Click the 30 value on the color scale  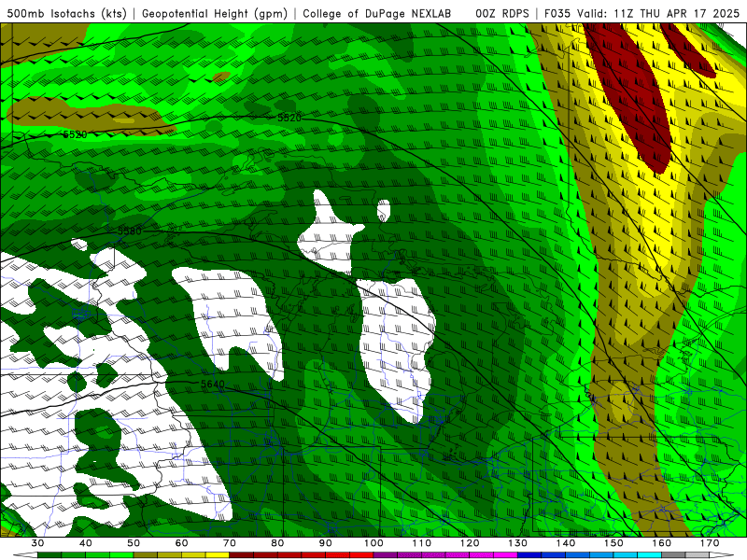click(x=37, y=543)
